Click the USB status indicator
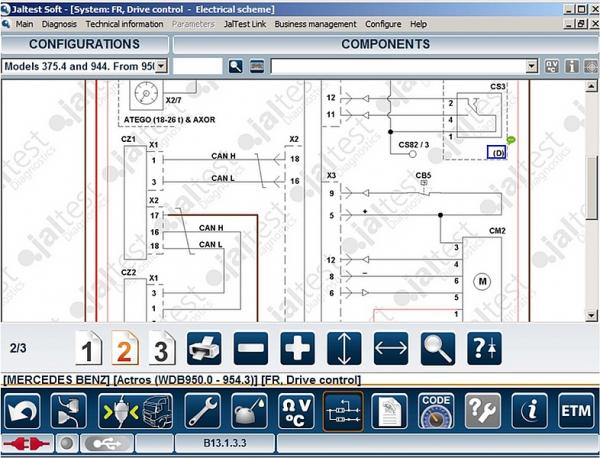 [x=107, y=444]
